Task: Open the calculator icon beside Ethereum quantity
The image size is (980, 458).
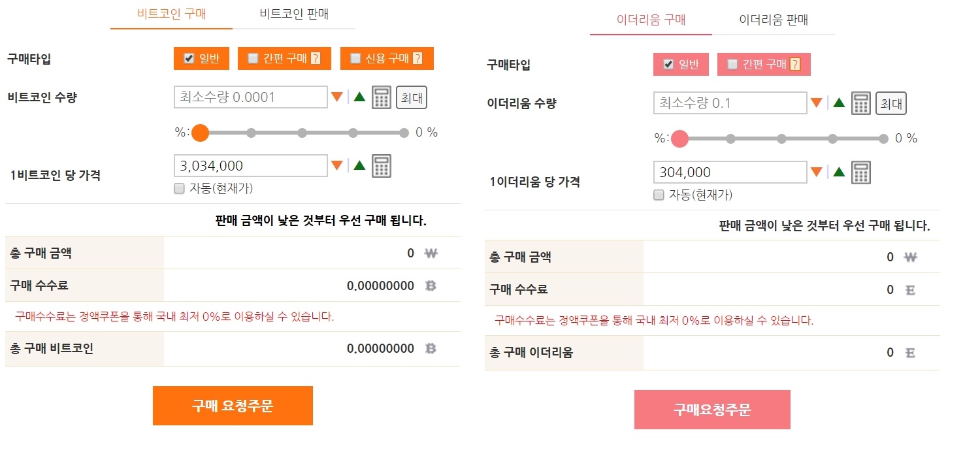Action: [x=860, y=103]
